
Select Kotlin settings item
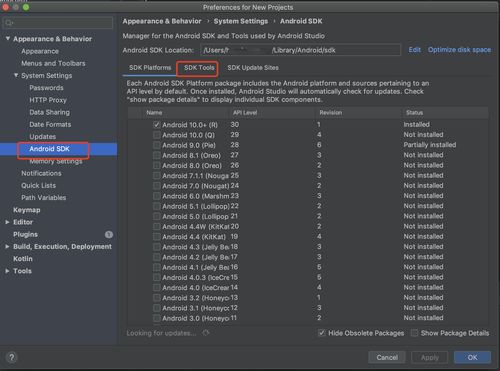pos(23,259)
